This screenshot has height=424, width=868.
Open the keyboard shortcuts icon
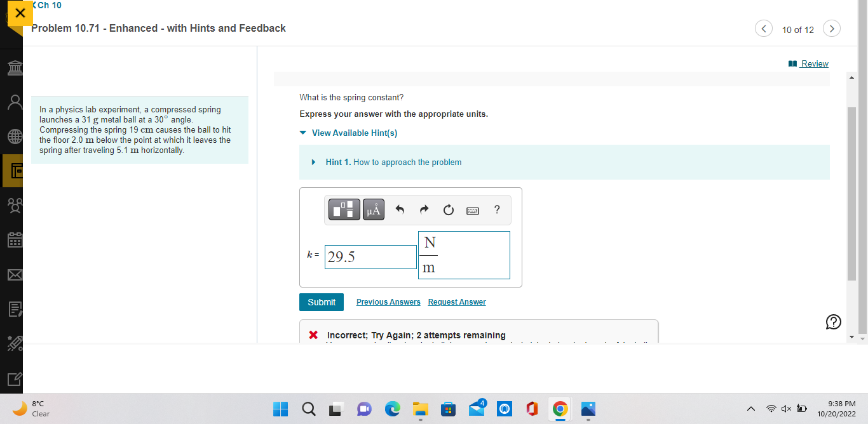click(472, 209)
